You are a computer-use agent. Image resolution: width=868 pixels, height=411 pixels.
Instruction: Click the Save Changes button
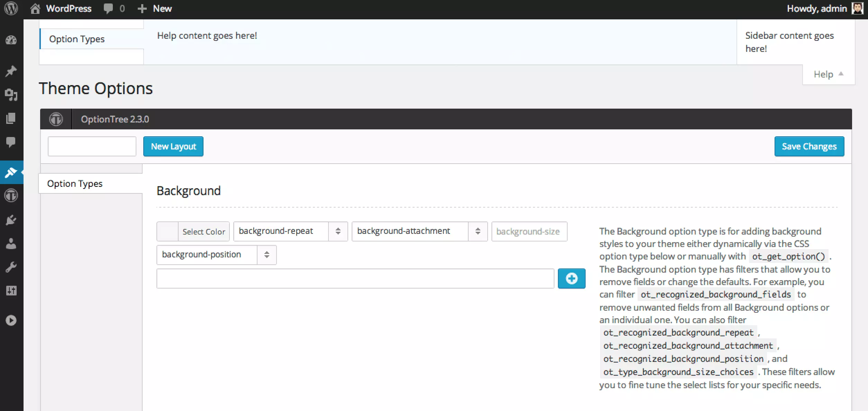[809, 146]
